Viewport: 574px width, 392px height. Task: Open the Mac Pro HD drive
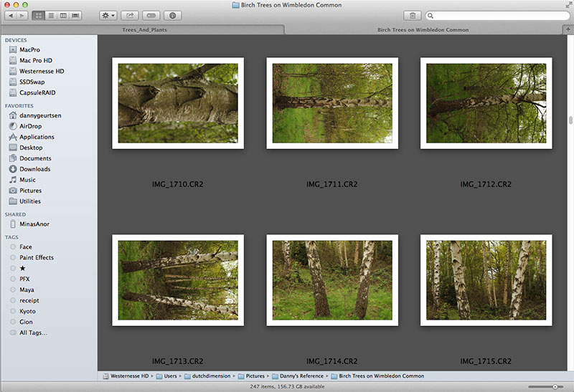click(36, 60)
